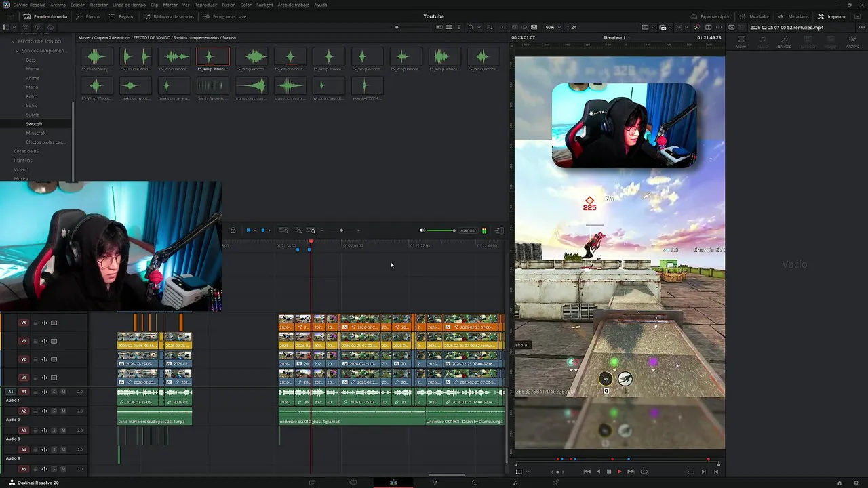
Task: Zoom in the timeline with plus icon
Action: click(358, 230)
